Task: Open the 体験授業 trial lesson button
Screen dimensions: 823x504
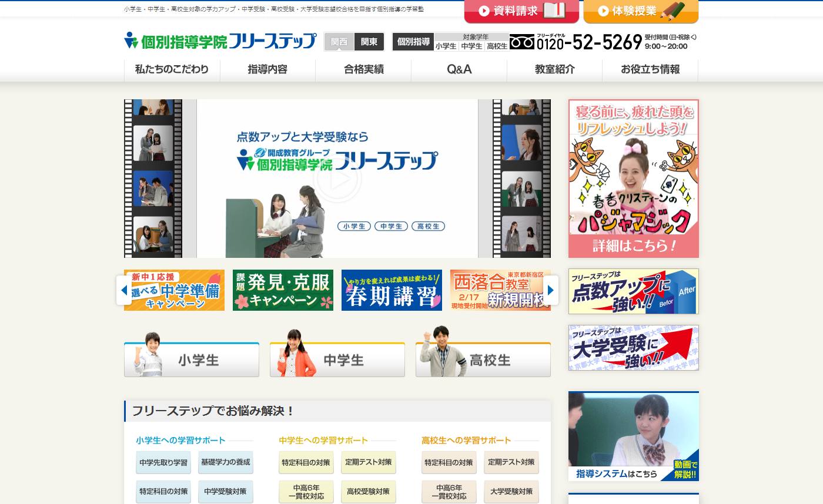Action: (x=641, y=11)
